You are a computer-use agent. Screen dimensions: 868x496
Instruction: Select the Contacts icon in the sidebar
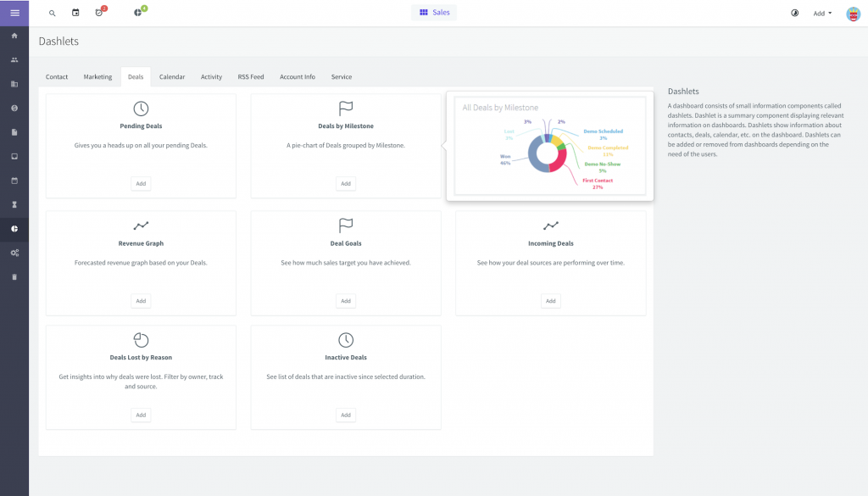tap(13, 60)
